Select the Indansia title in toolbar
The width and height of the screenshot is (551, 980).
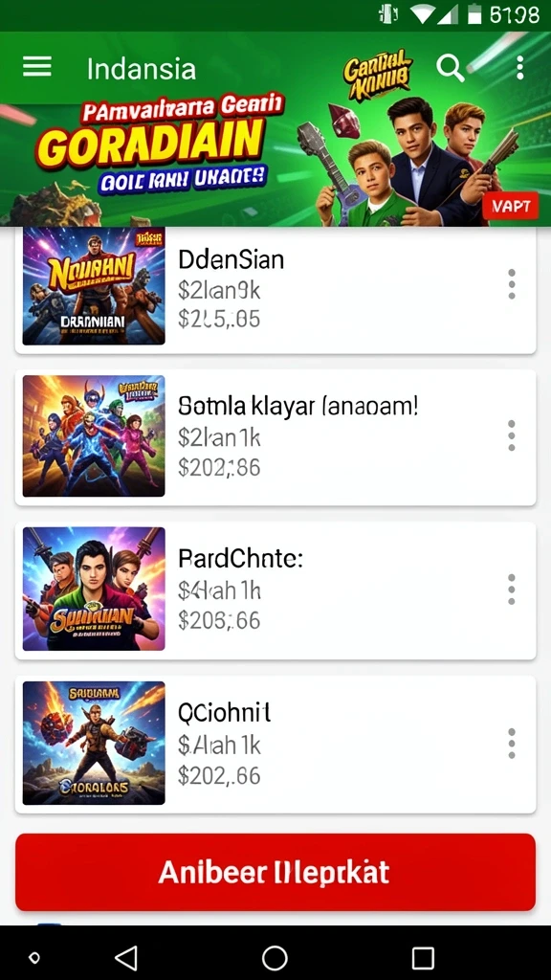(142, 69)
